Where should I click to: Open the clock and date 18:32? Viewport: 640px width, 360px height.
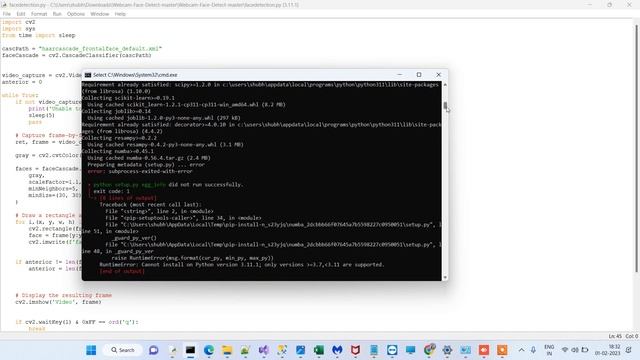tap(607, 350)
